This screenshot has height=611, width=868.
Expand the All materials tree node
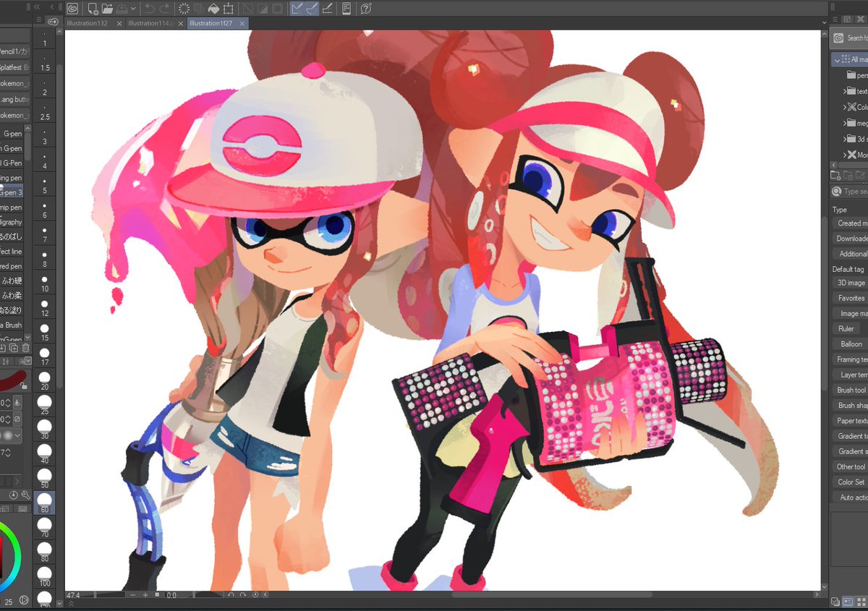point(838,59)
